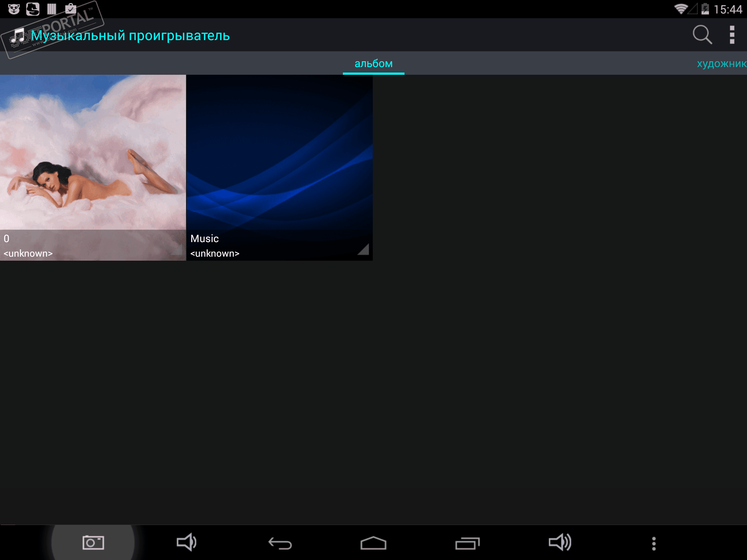Switch to the художник tab
747x560 pixels.
tap(721, 64)
